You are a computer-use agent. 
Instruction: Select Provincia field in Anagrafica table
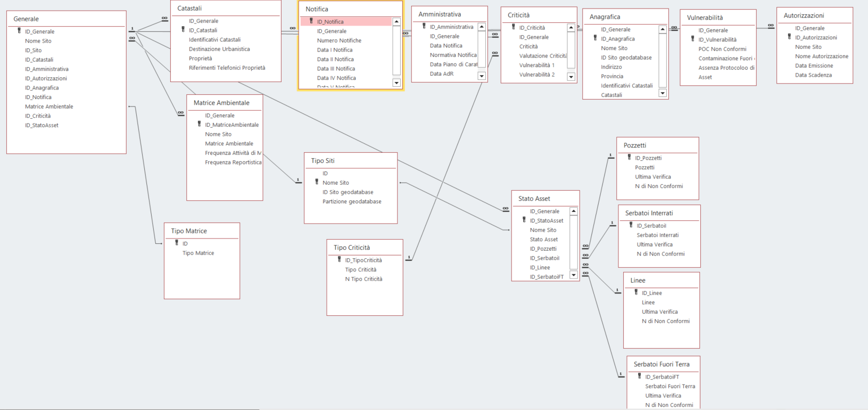pos(612,76)
